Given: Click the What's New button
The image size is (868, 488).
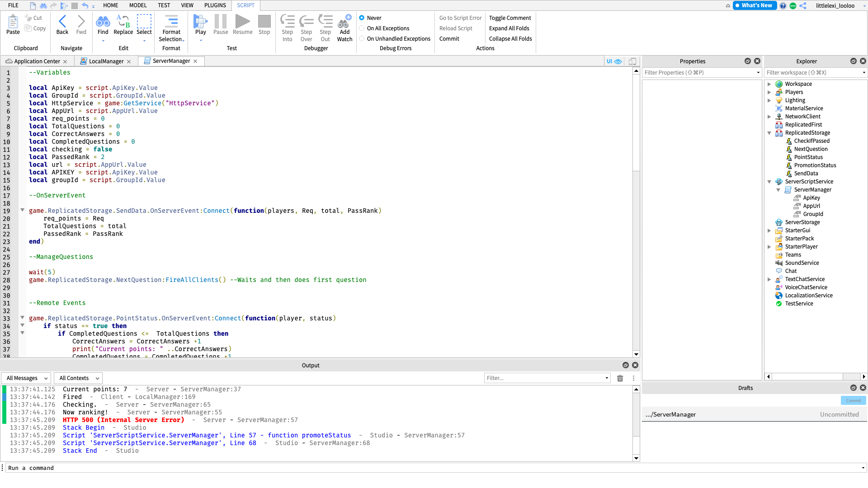Looking at the screenshot, I should coord(755,5).
